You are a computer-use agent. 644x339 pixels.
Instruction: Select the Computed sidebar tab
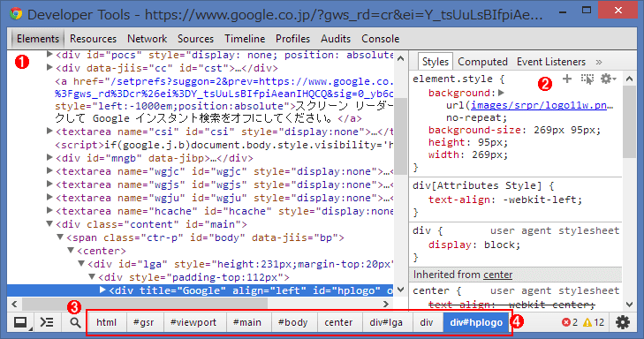(x=482, y=62)
